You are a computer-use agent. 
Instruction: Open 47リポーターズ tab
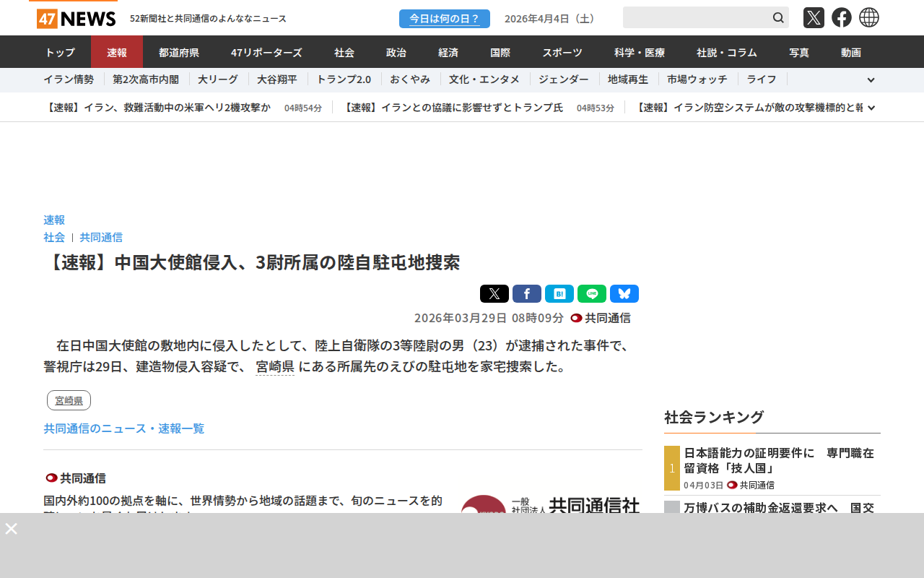(x=266, y=52)
